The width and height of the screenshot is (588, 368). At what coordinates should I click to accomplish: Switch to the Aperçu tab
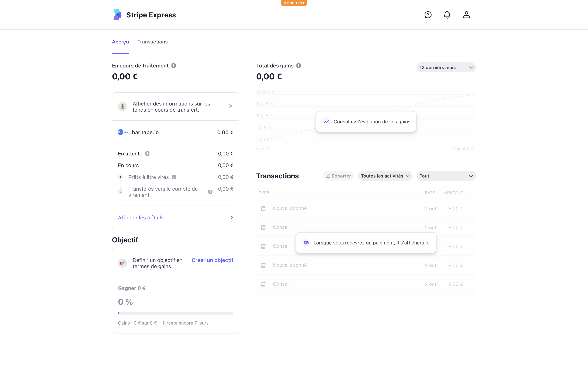[x=120, y=42]
